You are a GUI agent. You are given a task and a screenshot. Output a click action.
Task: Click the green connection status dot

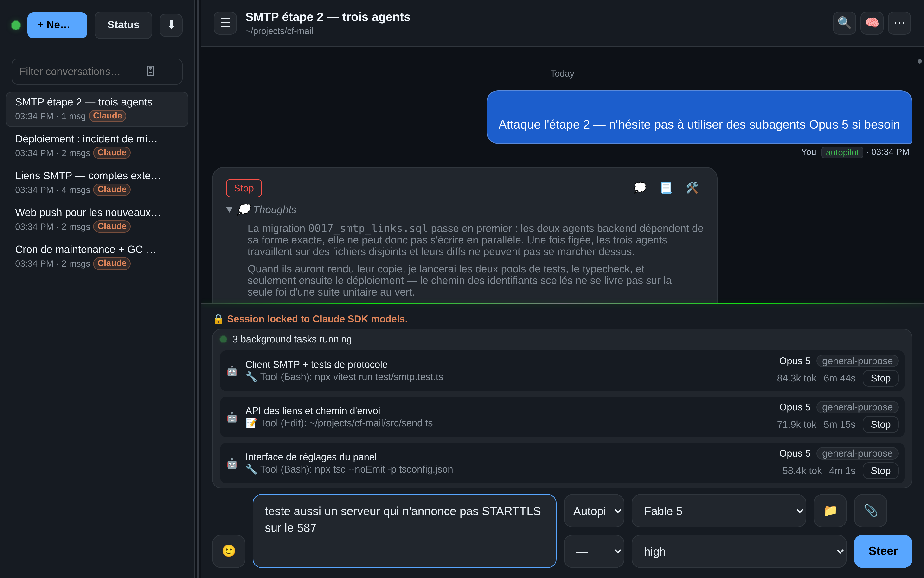[x=16, y=25]
